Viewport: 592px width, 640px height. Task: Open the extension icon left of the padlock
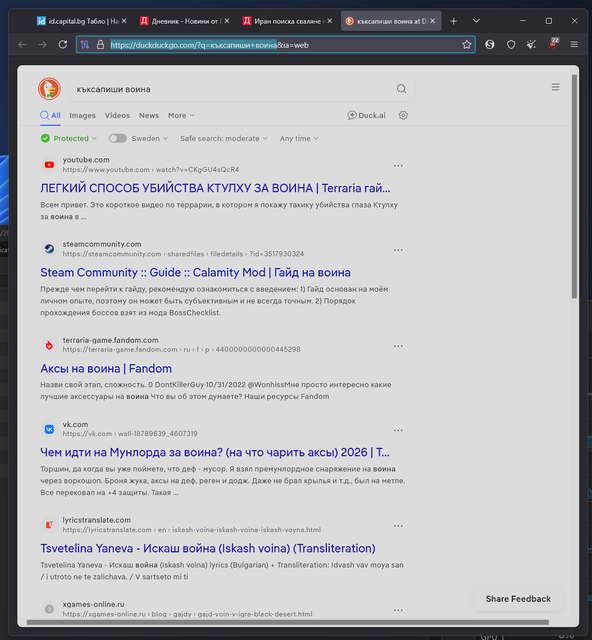tap(85, 45)
